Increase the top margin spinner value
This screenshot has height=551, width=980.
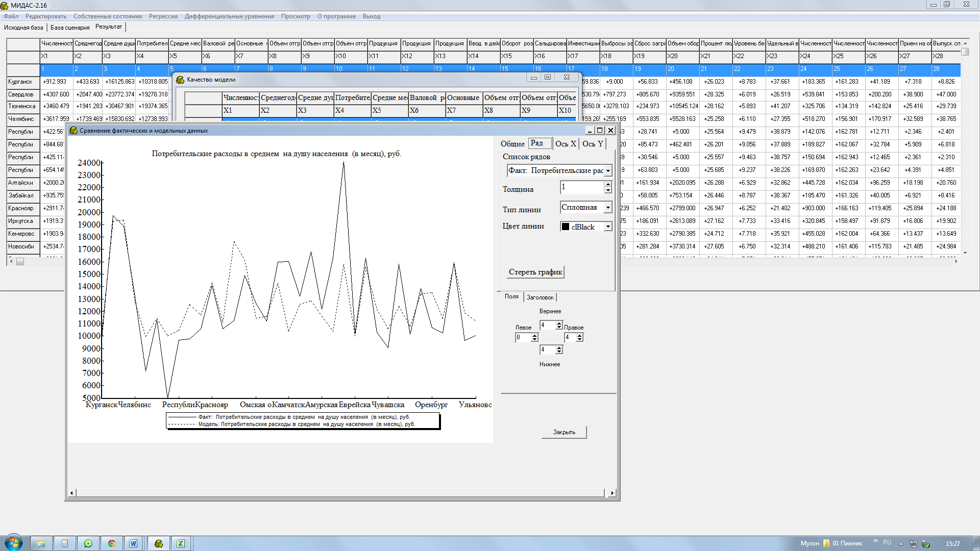coord(559,323)
